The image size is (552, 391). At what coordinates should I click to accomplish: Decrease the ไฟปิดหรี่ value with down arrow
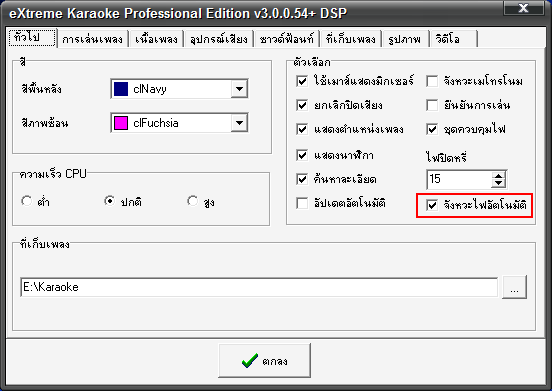[x=498, y=183]
